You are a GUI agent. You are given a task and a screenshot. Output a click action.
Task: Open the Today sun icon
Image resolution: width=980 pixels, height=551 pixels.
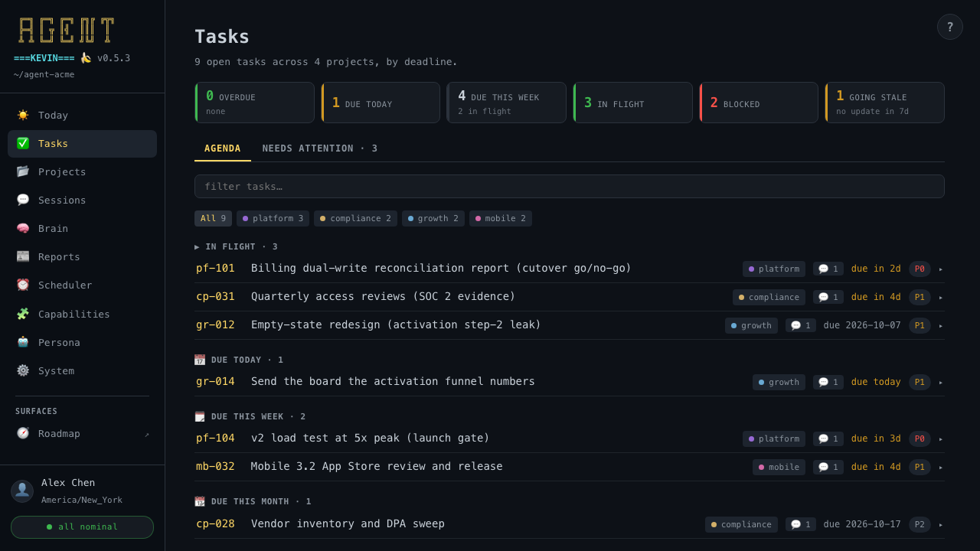tap(23, 115)
